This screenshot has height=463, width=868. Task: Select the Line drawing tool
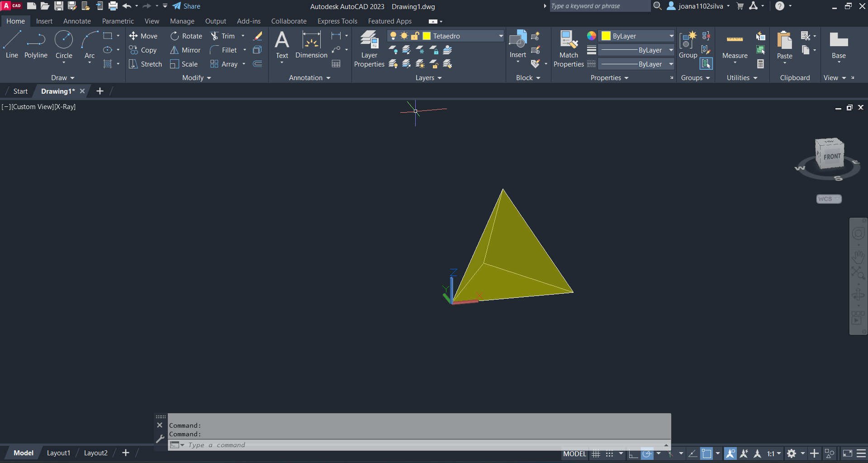[x=12, y=45]
